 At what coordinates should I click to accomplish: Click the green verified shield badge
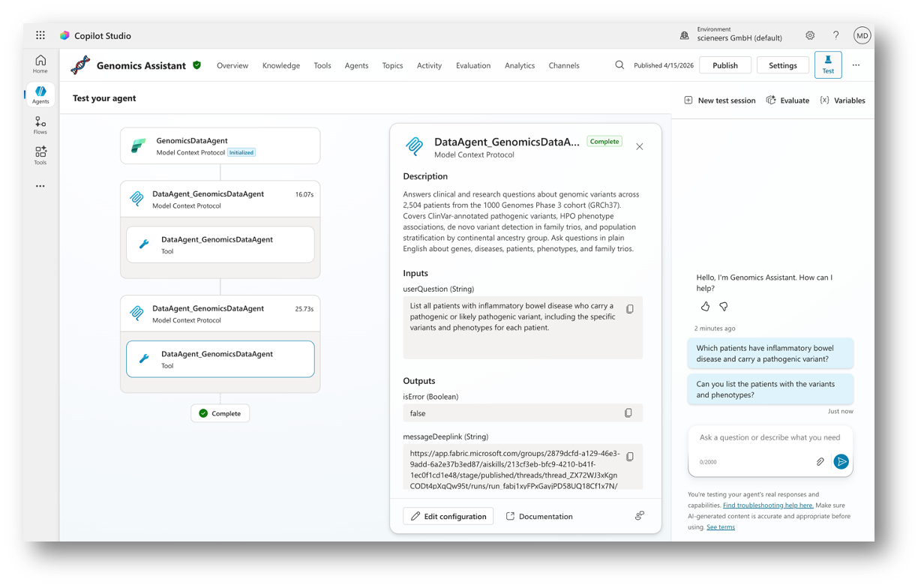(196, 65)
